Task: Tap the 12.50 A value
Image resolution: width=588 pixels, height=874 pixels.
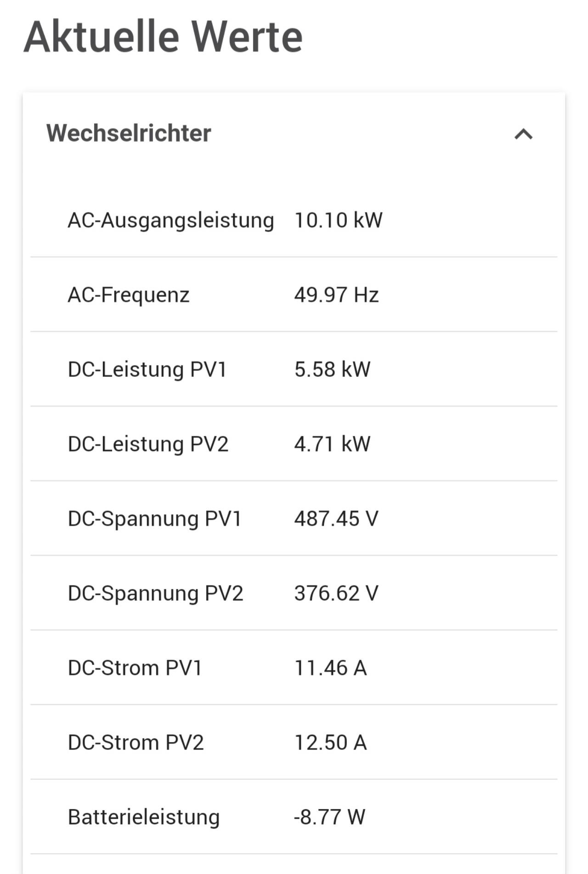Action: pos(330,743)
